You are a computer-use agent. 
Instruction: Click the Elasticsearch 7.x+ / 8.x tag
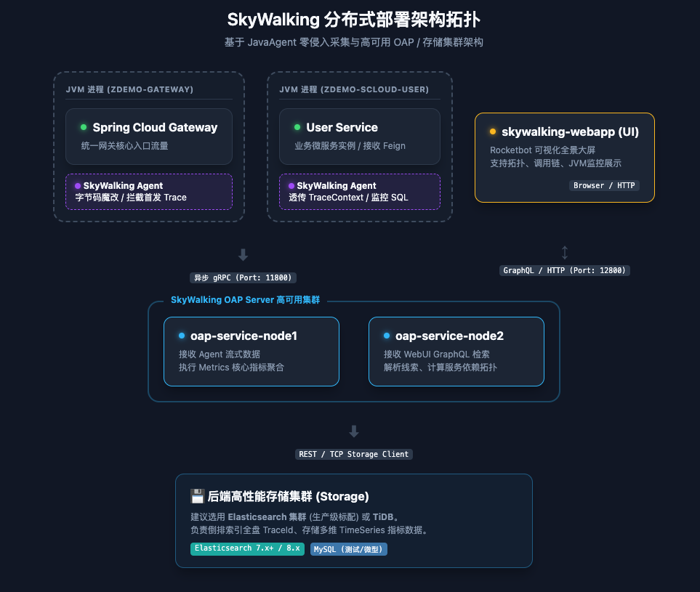[247, 548]
